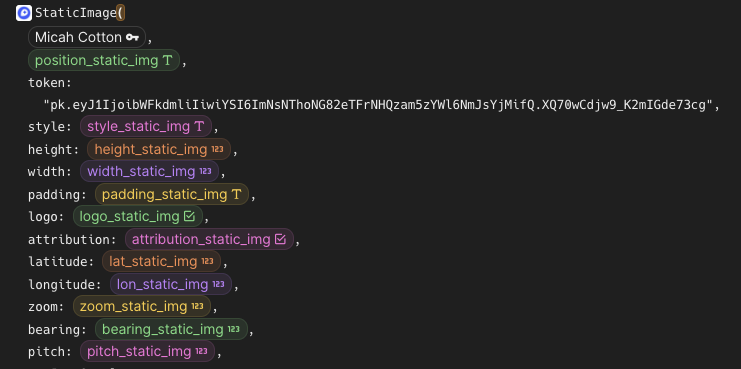Click the number icon in pitch_static_img chip
Image resolution: width=741 pixels, height=369 pixels.
click(201, 352)
